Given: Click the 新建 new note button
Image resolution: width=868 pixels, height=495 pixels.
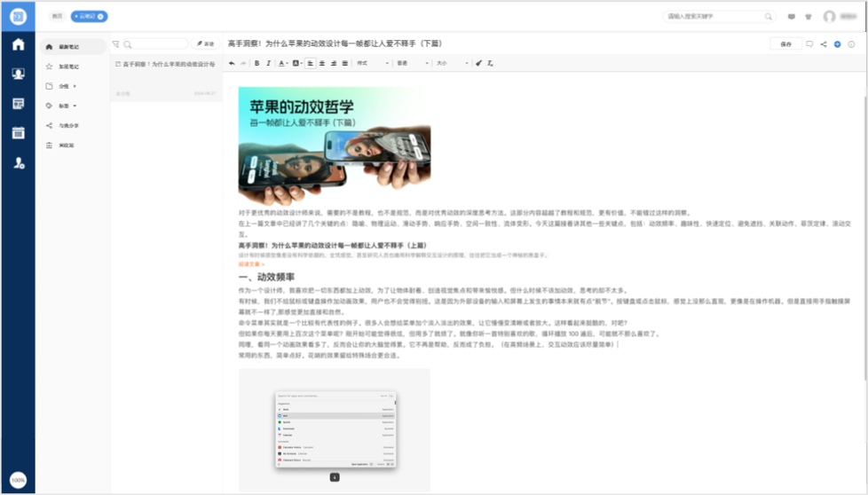Looking at the screenshot, I should click(x=205, y=43).
